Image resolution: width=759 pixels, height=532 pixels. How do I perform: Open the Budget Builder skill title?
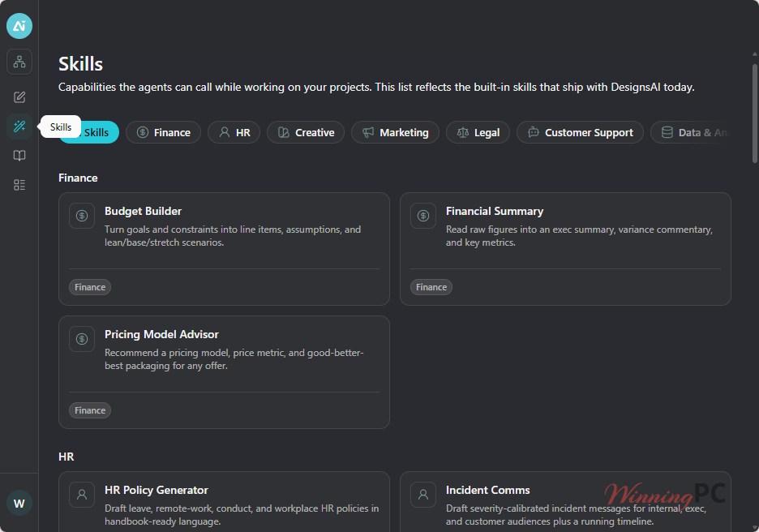click(144, 211)
